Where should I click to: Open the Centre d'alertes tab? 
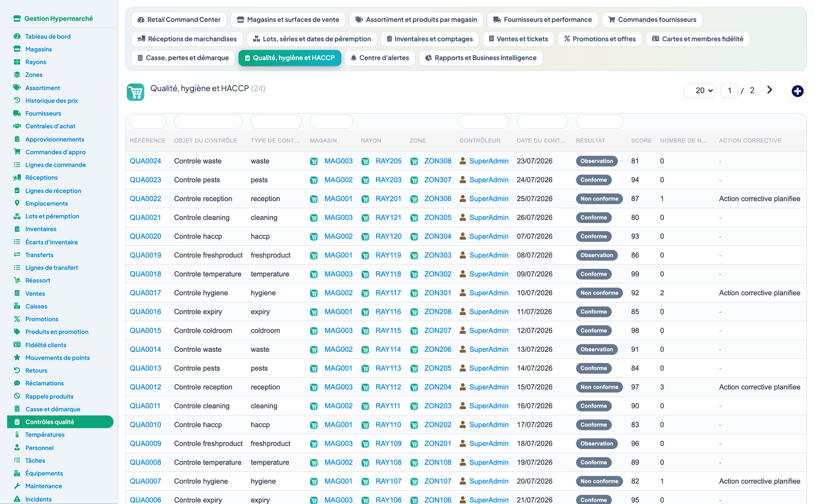380,58
